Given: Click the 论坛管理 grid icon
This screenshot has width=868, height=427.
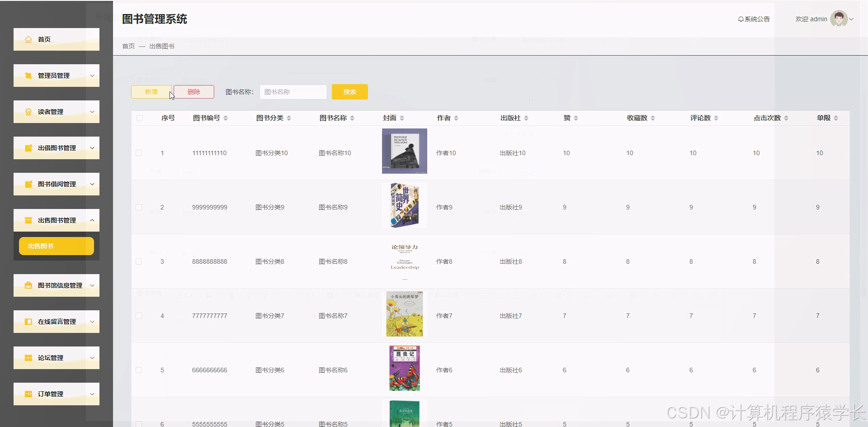Looking at the screenshot, I should (x=28, y=358).
